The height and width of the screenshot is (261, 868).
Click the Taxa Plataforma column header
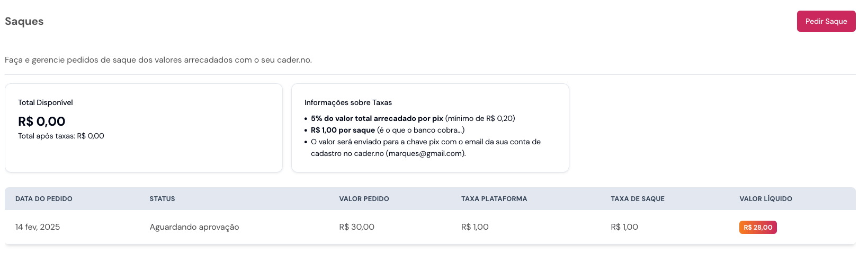coord(494,199)
